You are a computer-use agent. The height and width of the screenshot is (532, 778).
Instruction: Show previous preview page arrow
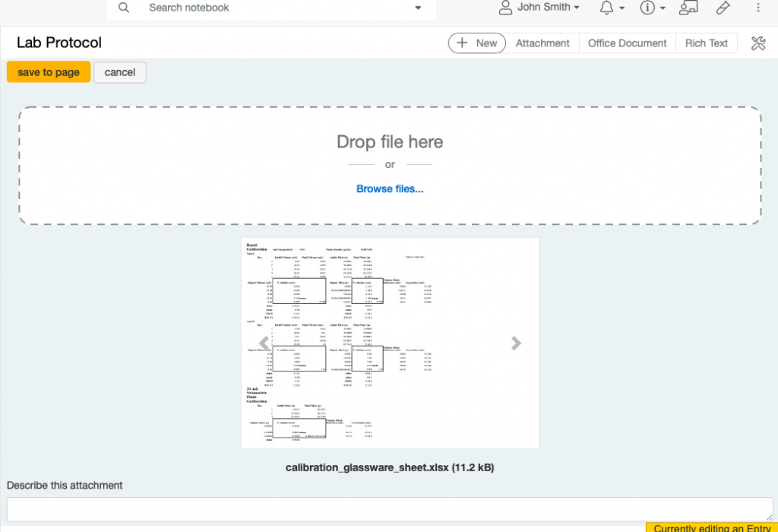(264, 343)
